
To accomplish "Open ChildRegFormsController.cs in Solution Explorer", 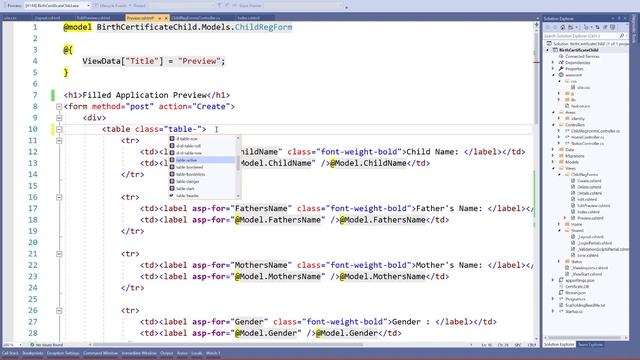I will pos(595,131).
